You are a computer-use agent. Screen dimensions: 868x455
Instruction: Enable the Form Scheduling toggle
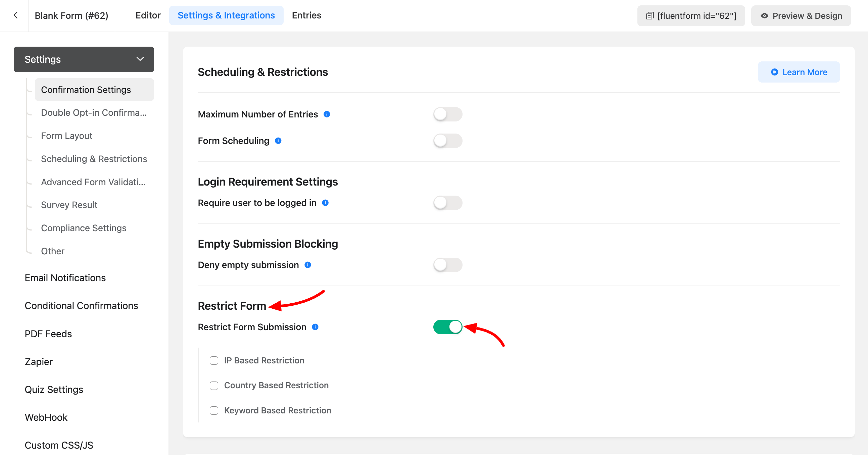click(447, 141)
